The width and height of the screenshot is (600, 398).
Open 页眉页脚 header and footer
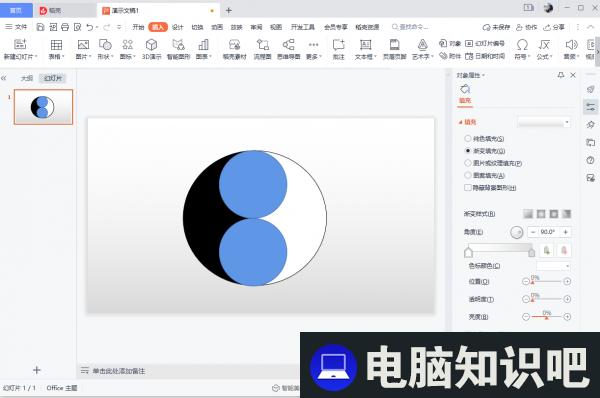click(x=395, y=45)
